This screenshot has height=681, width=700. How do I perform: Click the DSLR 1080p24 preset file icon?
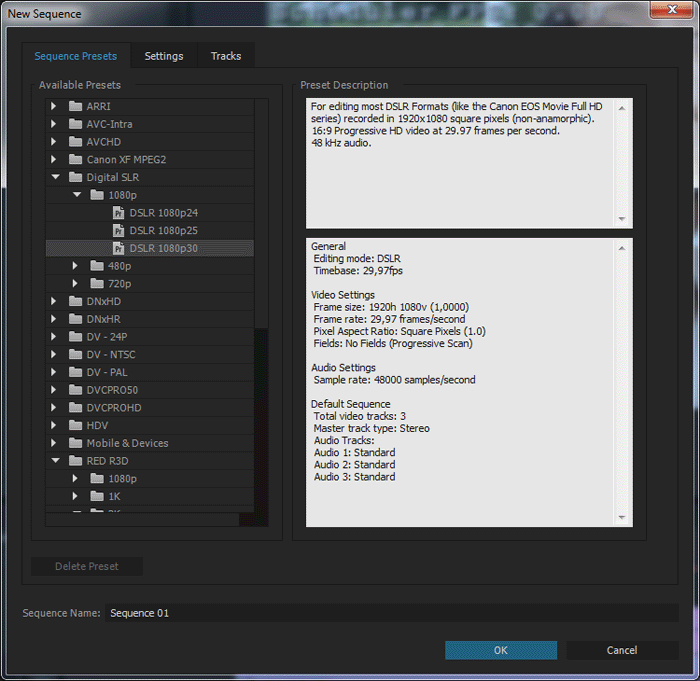coord(118,213)
